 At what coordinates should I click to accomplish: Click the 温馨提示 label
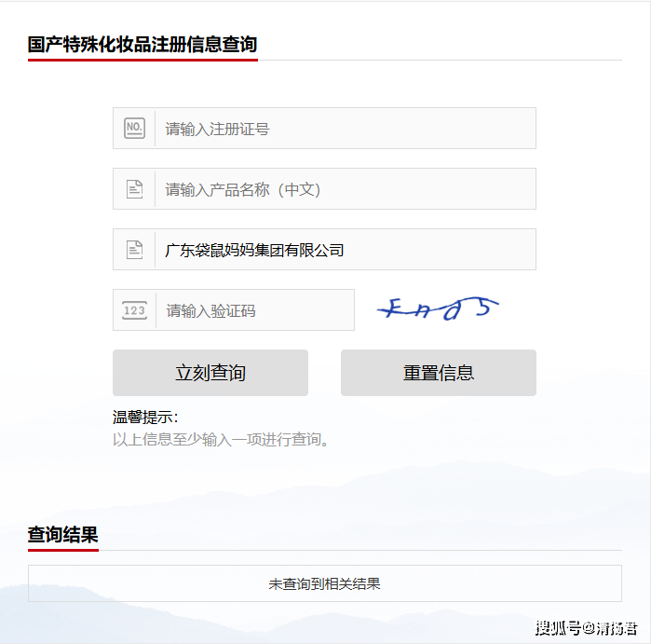pyautogui.click(x=145, y=418)
